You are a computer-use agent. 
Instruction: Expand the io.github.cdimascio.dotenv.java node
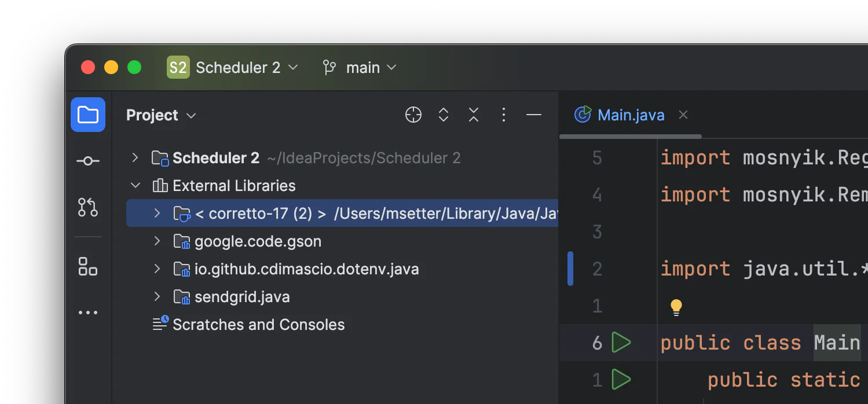(x=157, y=269)
